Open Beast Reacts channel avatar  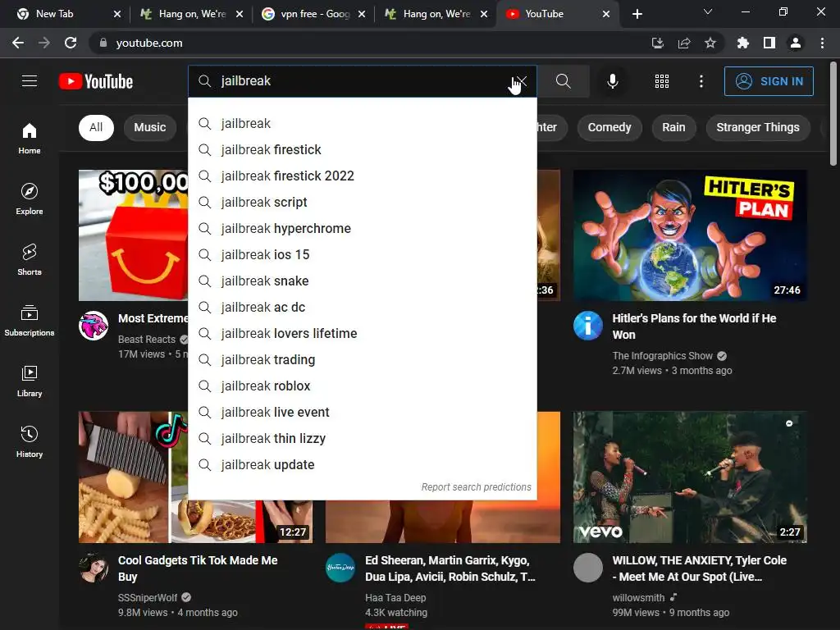click(94, 325)
